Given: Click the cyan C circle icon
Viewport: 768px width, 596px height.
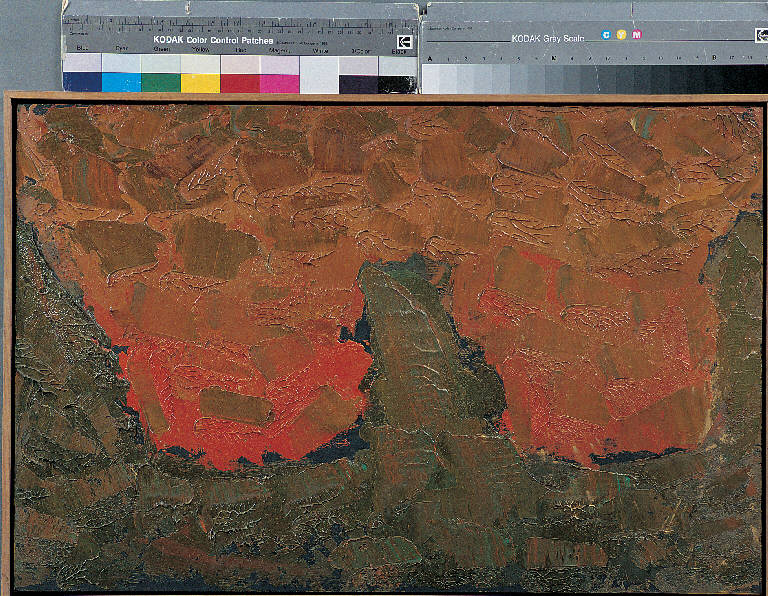Looking at the screenshot, I should 605,35.
